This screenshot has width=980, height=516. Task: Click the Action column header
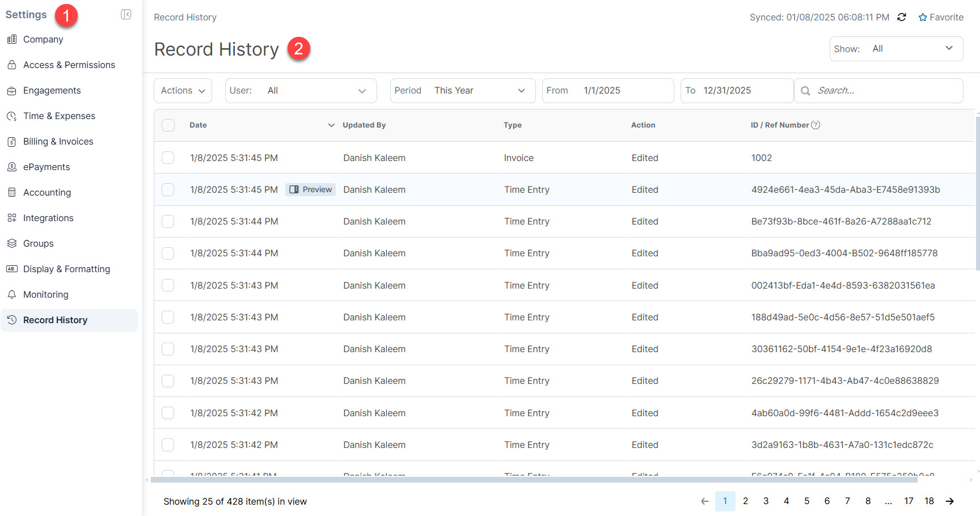point(643,125)
